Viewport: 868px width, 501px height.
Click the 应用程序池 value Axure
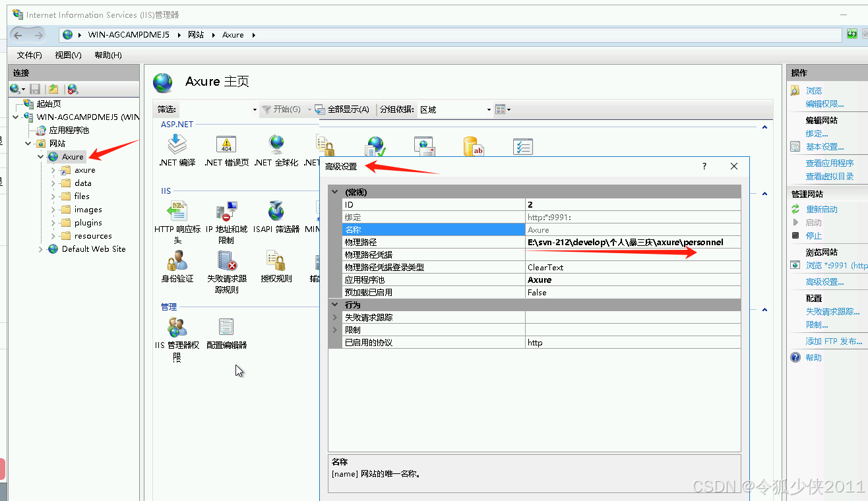pos(633,280)
